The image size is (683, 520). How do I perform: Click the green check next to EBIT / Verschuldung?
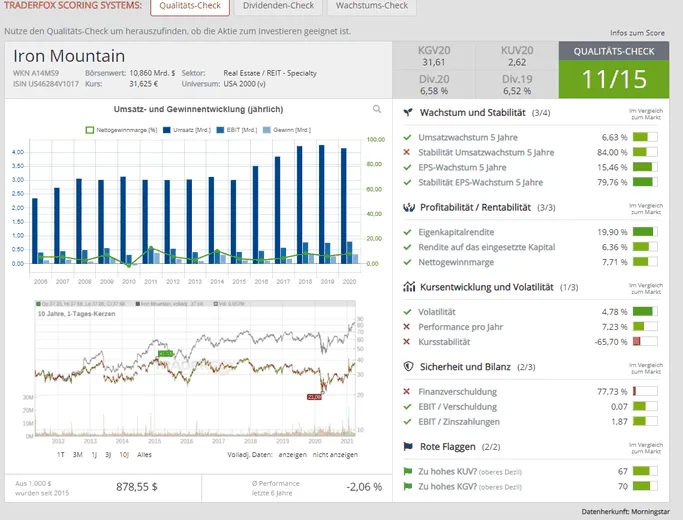407,406
